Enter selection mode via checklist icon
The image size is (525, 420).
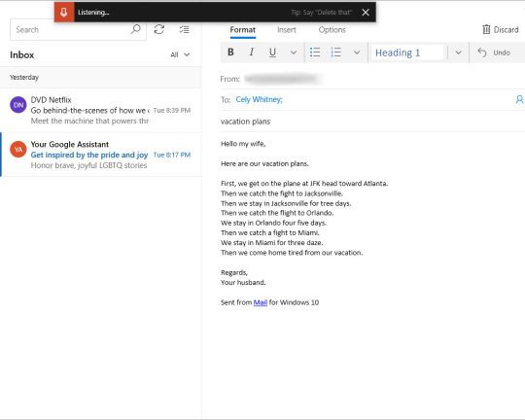coord(184,29)
